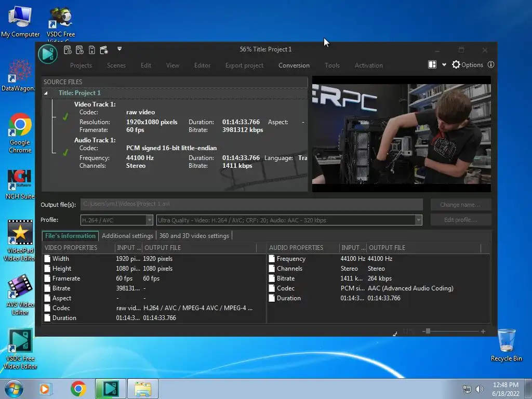Click the Edit profile... button
532x399 pixels.
pos(460,220)
